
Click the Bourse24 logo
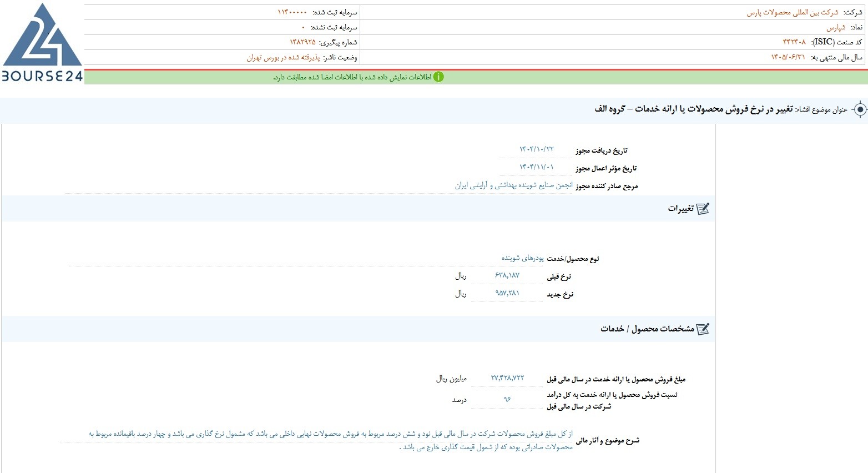point(42,42)
